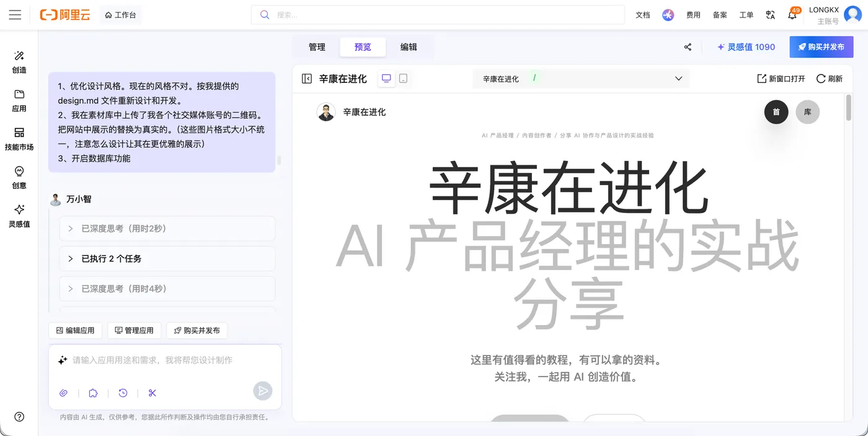Click the history clock icon in input
This screenshot has width=868, height=436.
[123, 393]
